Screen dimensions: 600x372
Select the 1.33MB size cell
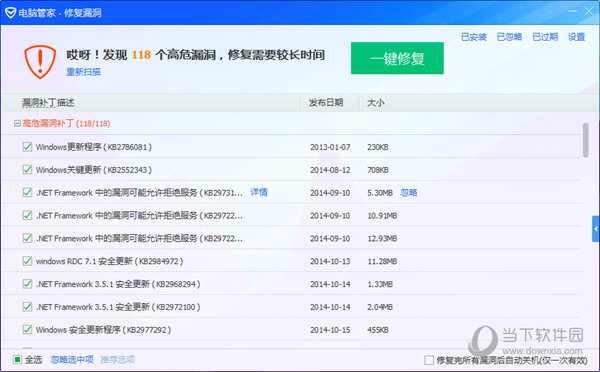point(380,284)
